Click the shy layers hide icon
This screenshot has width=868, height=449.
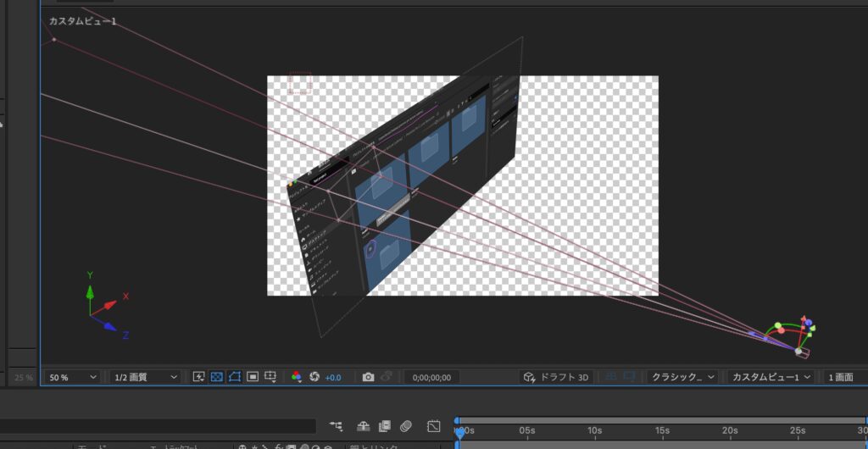[363, 426]
